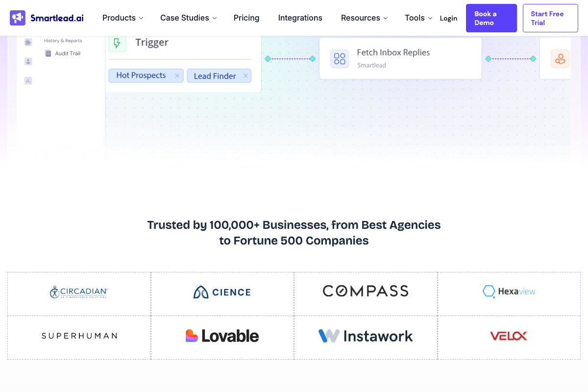Select the Lead Finder tag
The height and width of the screenshot is (392, 588).
click(219, 76)
